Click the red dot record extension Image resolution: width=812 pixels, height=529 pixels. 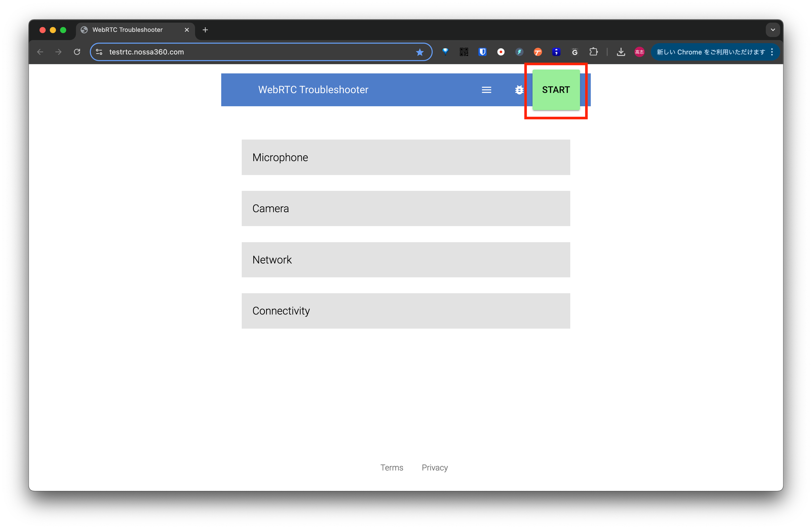501,52
